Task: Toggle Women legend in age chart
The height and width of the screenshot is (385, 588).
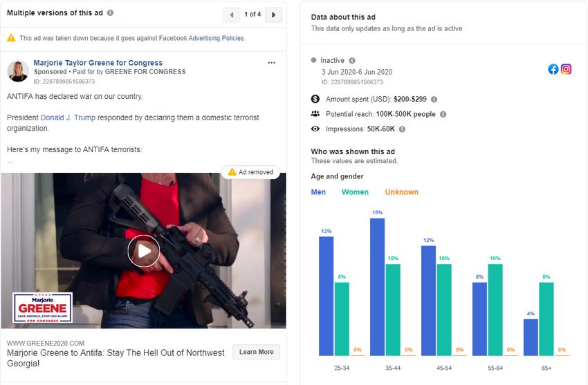Action: pos(355,192)
